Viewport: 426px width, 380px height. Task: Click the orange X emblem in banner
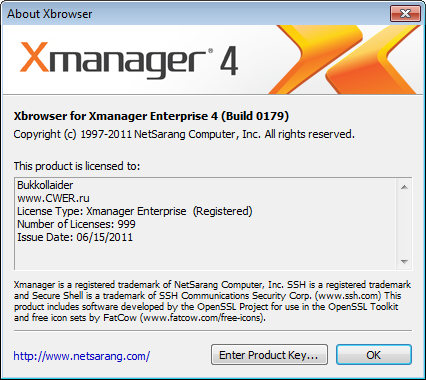[x=345, y=59]
